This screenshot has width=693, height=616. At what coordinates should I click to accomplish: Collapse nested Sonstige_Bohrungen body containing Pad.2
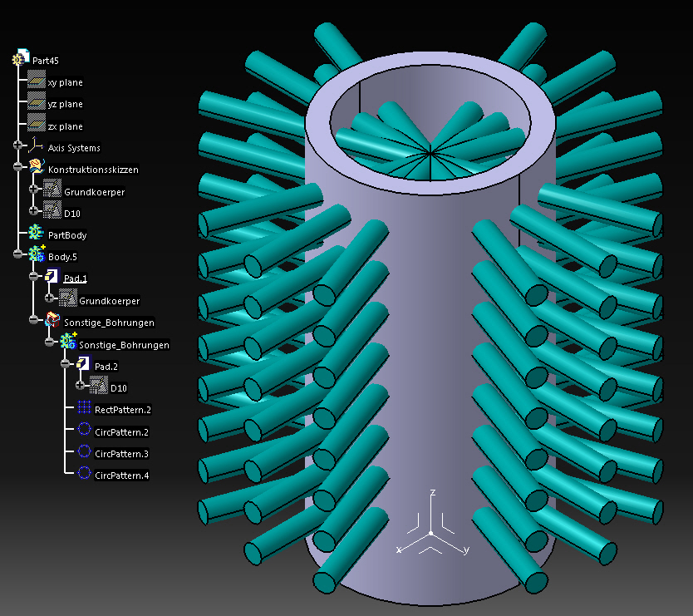pos(50,342)
